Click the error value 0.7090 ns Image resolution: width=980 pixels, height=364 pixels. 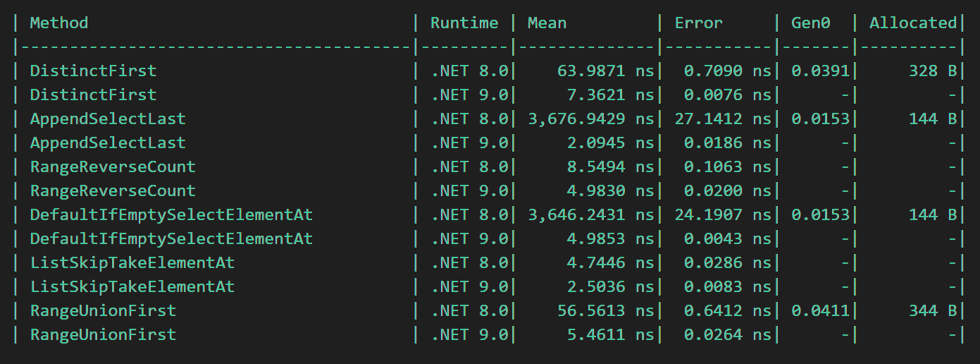pos(728,71)
